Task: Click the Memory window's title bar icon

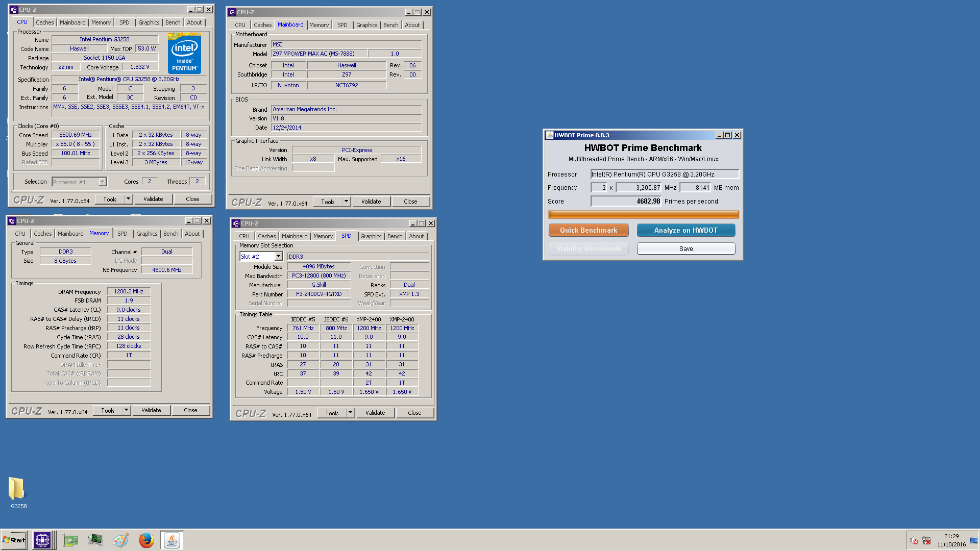Action: point(12,221)
